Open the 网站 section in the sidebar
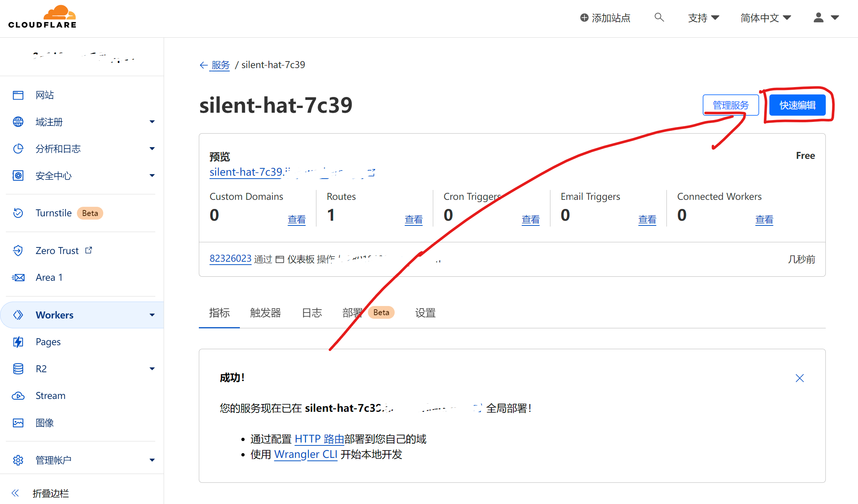 click(45, 95)
